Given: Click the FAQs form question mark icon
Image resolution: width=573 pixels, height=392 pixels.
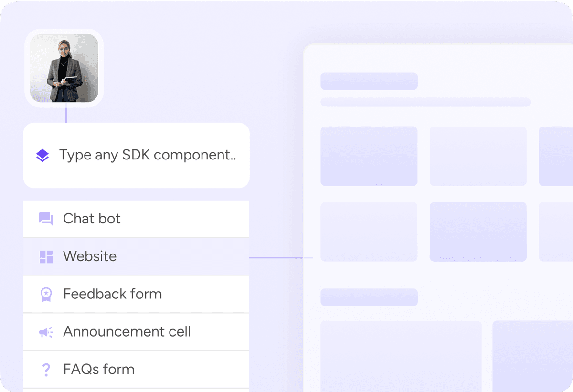Looking at the screenshot, I should (46, 370).
